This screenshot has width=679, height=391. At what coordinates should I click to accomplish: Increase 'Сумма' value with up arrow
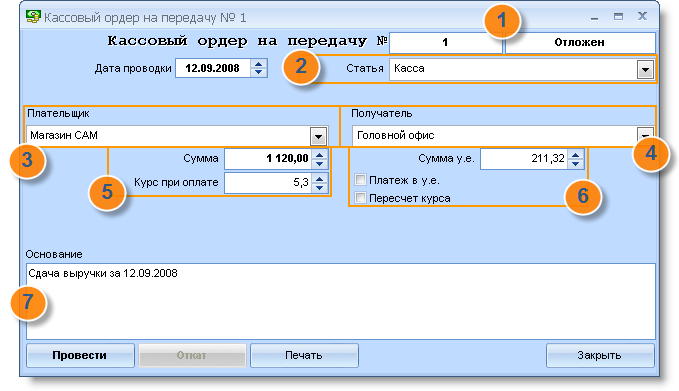[320, 155]
